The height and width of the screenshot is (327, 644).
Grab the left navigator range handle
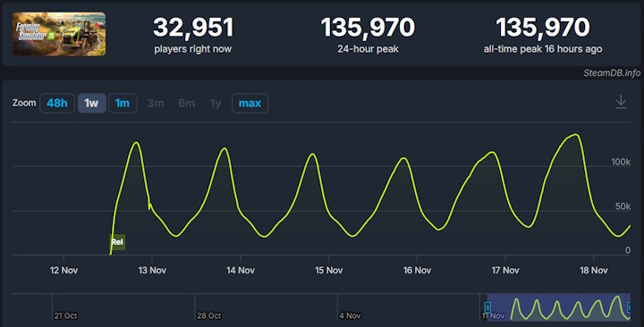click(x=487, y=307)
